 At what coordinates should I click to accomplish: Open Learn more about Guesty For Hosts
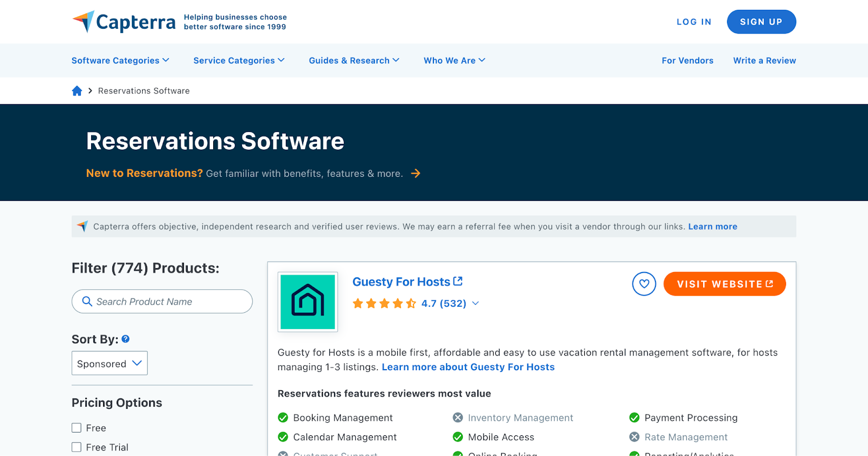(468, 367)
